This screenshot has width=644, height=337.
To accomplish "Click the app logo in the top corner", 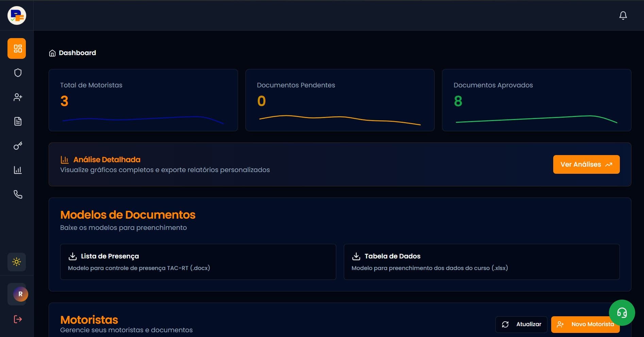I will coord(17,16).
